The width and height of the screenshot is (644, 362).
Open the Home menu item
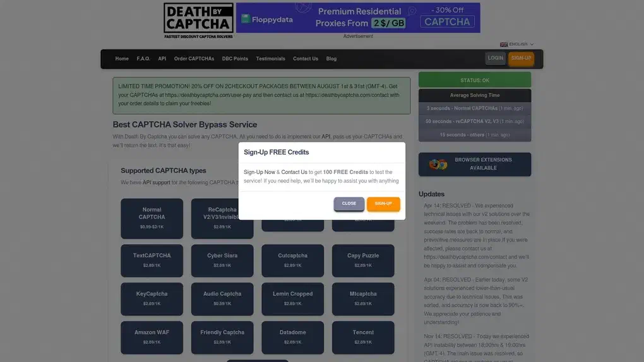click(x=122, y=59)
